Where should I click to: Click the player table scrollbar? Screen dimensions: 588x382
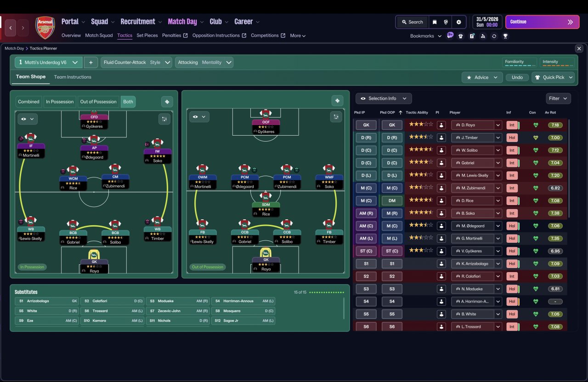pos(569,168)
